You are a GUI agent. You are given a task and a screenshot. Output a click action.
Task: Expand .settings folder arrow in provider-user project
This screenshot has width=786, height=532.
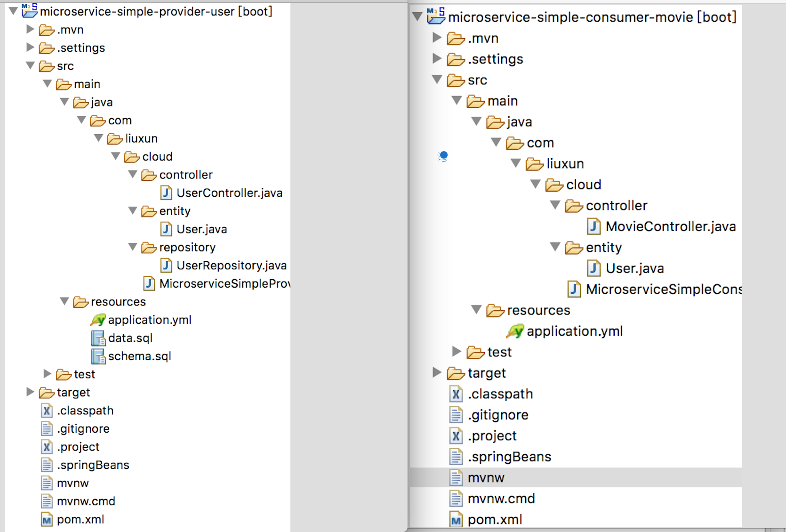[31, 47]
